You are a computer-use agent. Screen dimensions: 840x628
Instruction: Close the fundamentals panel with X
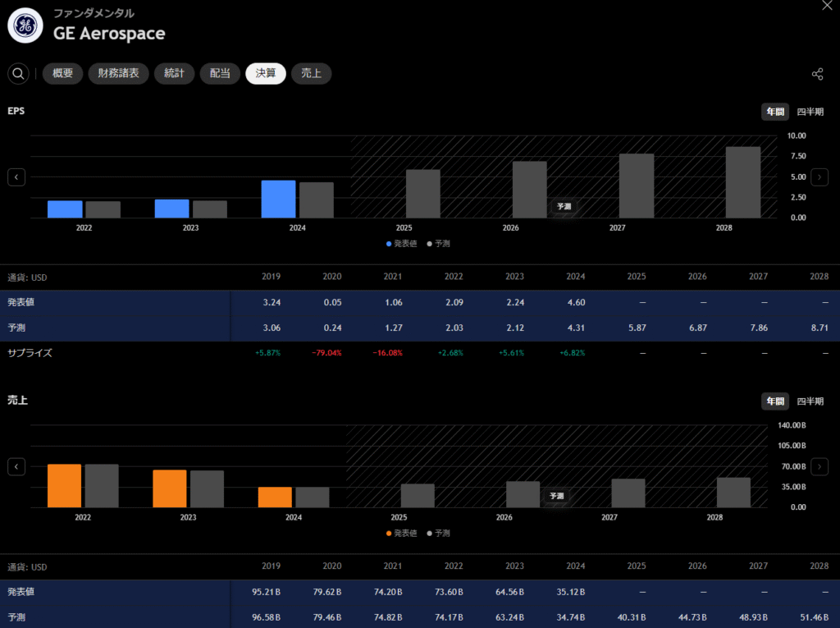point(827,6)
